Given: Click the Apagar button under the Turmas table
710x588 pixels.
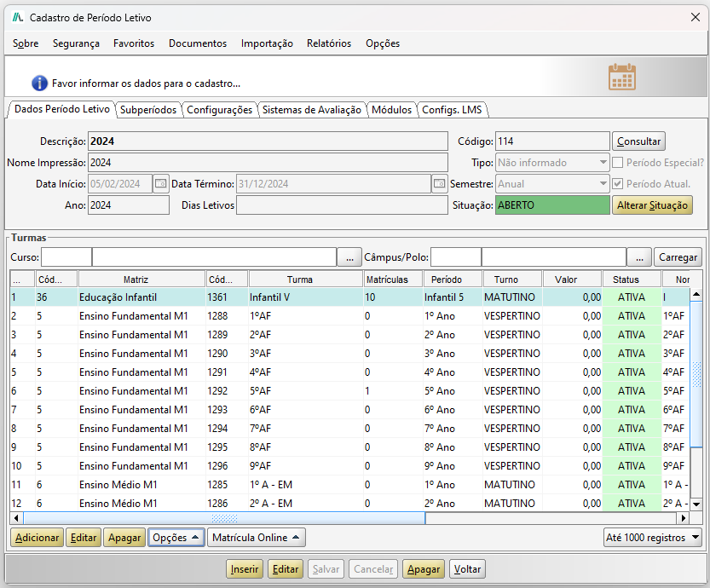Looking at the screenshot, I should coord(124,538).
